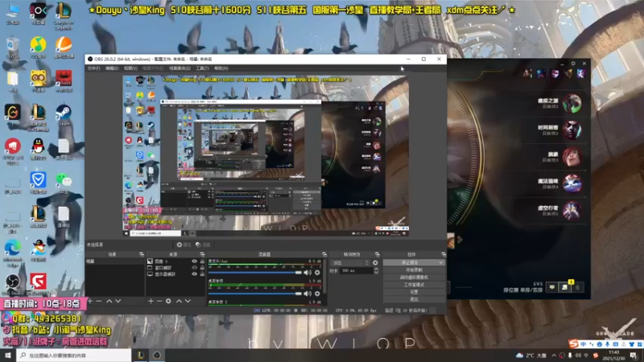Open 桌面音频 audio settings gear
The image size is (644, 362).
317,294
